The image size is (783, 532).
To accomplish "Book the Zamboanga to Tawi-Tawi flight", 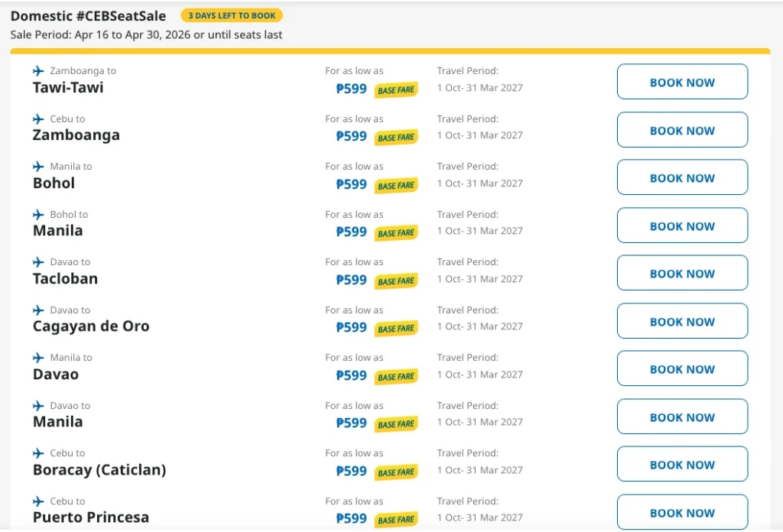I will (681, 82).
